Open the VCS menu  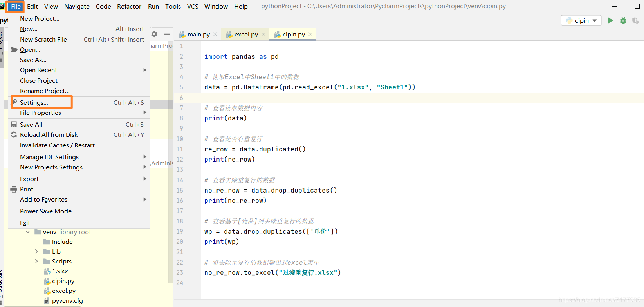pyautogui.click(x=193, y=6)
